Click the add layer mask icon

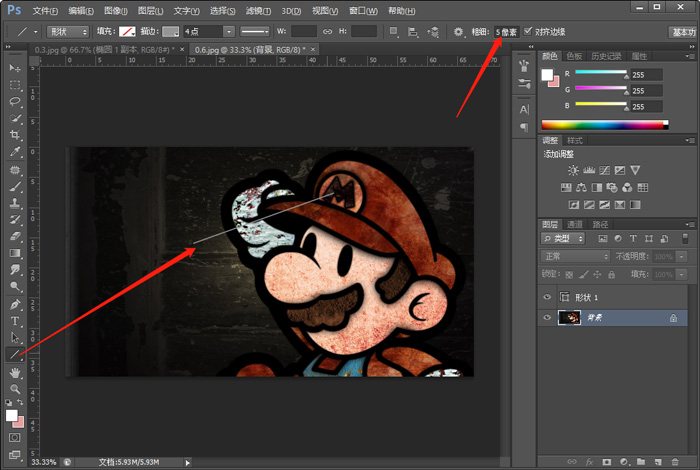pos(606,462)
